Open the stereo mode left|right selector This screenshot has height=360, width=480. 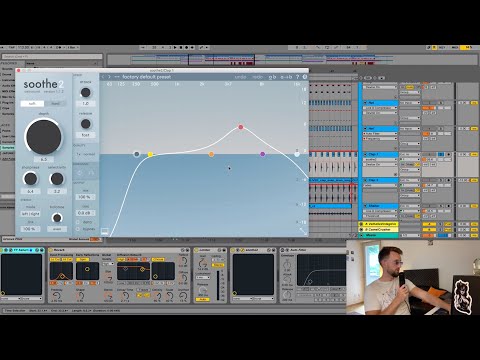(30, 214)
